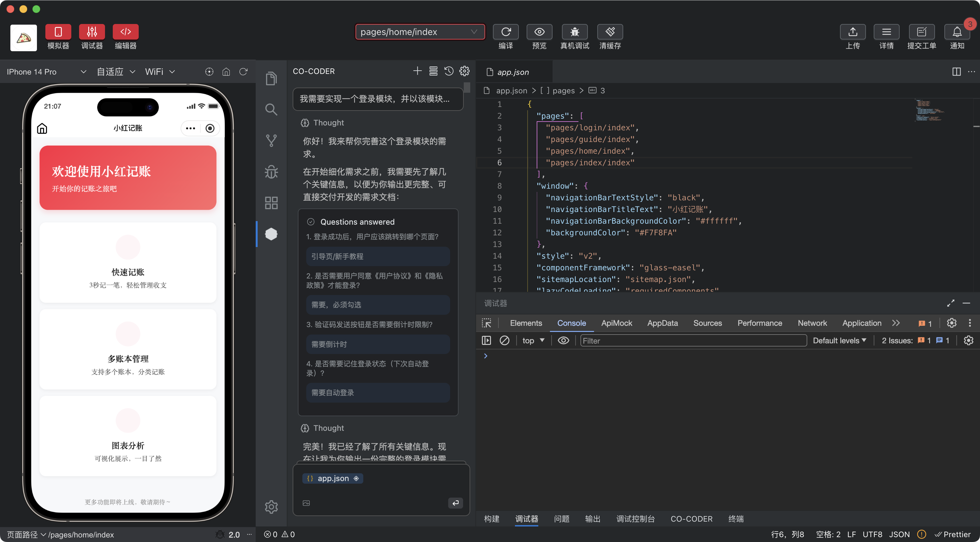This screenshot has width=980, height=542.
Task: Open the pages/home/index page path dropdown
Action: pos(420,32)
